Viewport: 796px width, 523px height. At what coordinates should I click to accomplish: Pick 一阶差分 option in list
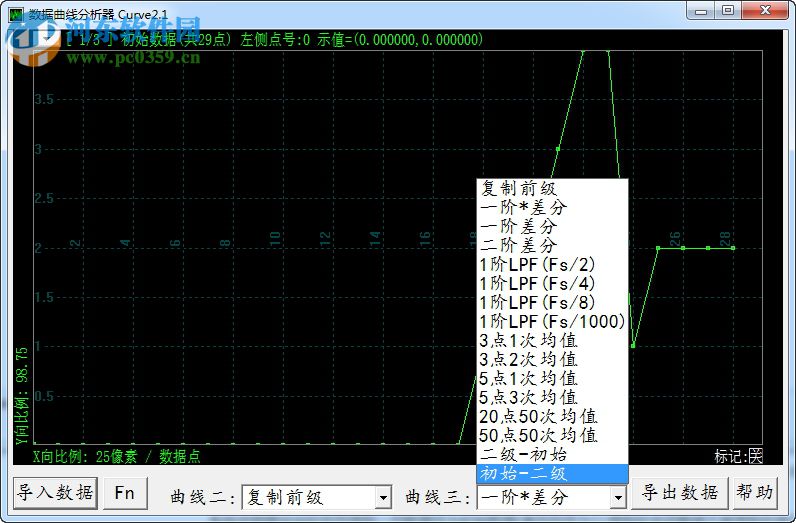[552, 226]
